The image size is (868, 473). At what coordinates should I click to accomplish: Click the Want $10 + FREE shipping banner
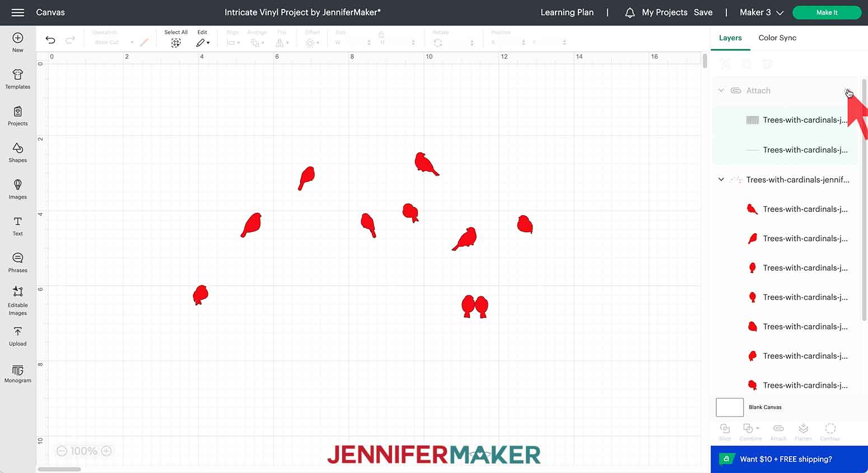click(x=789, y=459)
